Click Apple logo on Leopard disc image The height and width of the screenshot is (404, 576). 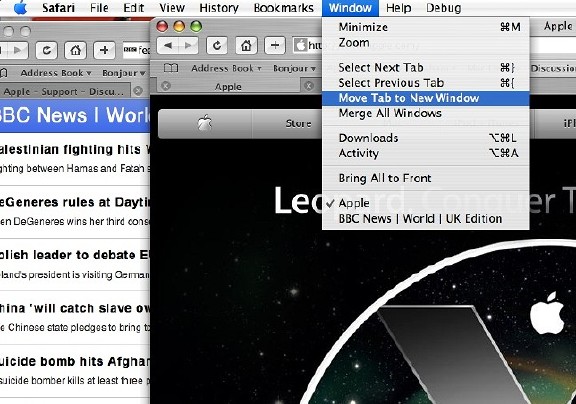547,313
